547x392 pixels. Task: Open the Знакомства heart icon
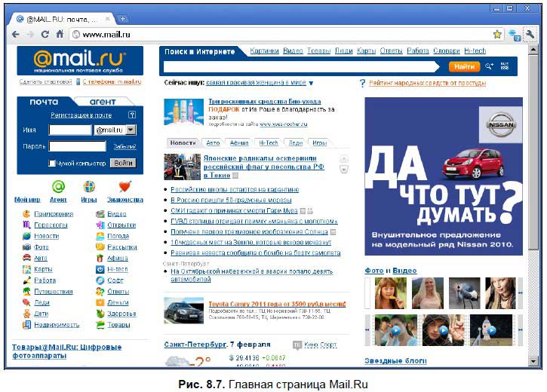(125, 187)
